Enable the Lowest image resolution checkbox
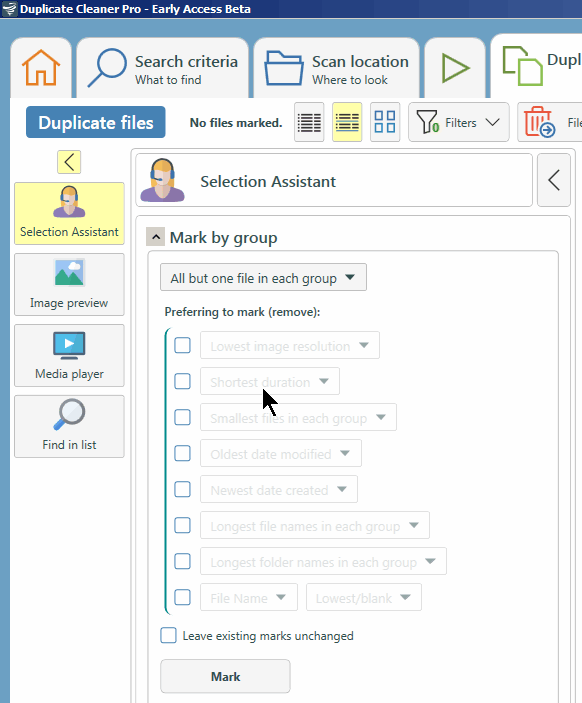 [182, 345]
